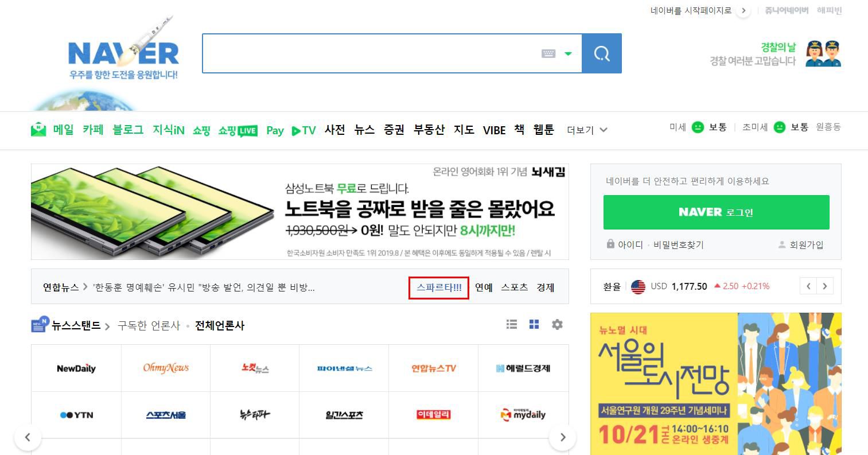Open newsstand settings gear
The width and height of the screenshot is (868, 455).
tap(557, 325)
